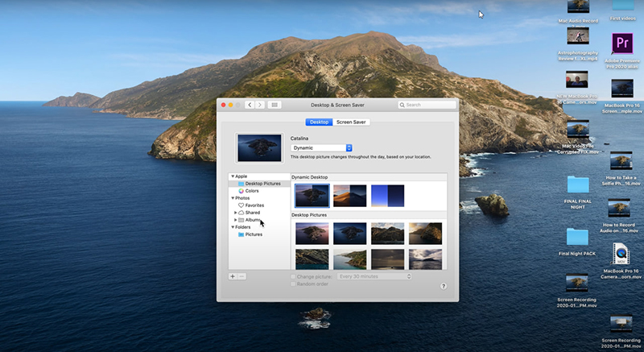Click the Search field in preferences window
The image size is (644, 352).
pyautogui.click(x=428, y=105)
